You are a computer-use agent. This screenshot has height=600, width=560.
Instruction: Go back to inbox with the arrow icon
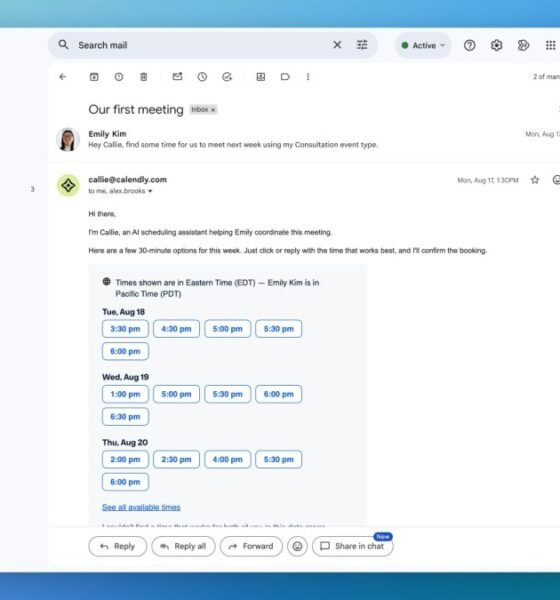point(63,77)
